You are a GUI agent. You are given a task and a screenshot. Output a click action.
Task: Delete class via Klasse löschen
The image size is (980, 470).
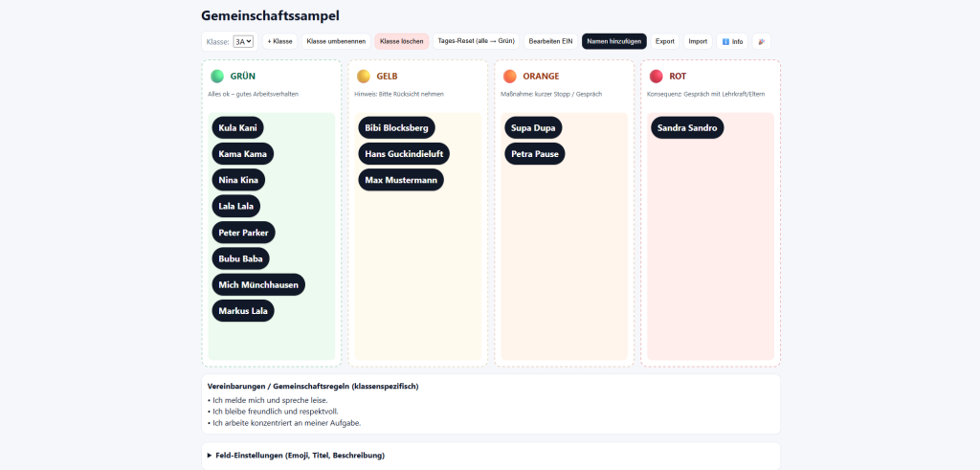pyautogui.click(x=401, y=41)
